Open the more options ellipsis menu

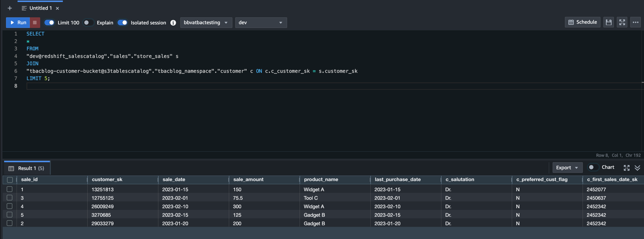pyautogui.click(x=635, y=22)
